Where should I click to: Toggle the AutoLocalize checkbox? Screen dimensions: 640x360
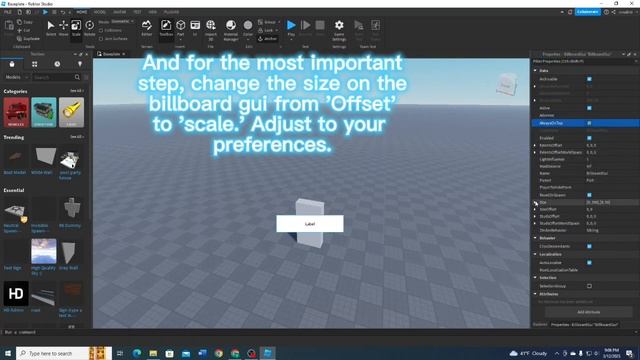click(589, 262)
